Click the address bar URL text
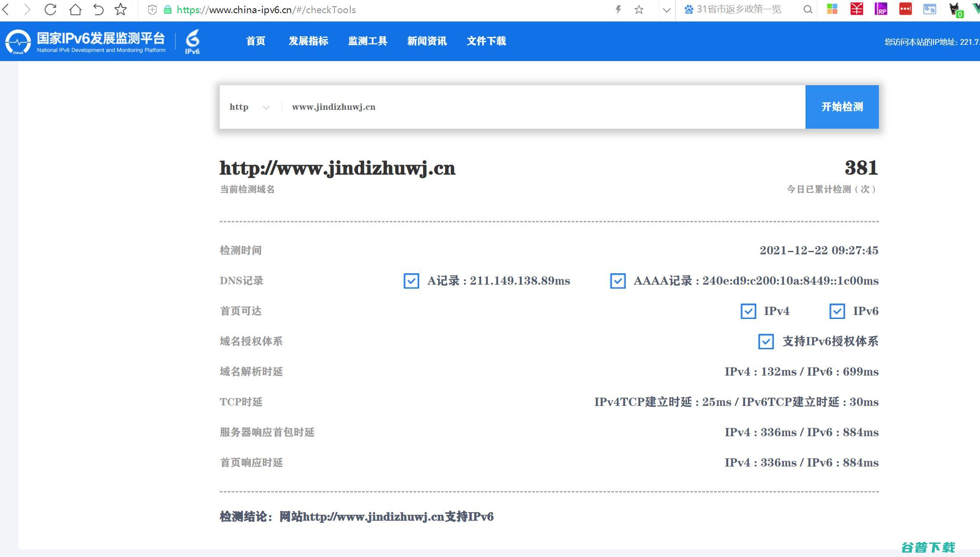This screenshot has height=557, width=980. click(x=266, y=10)
